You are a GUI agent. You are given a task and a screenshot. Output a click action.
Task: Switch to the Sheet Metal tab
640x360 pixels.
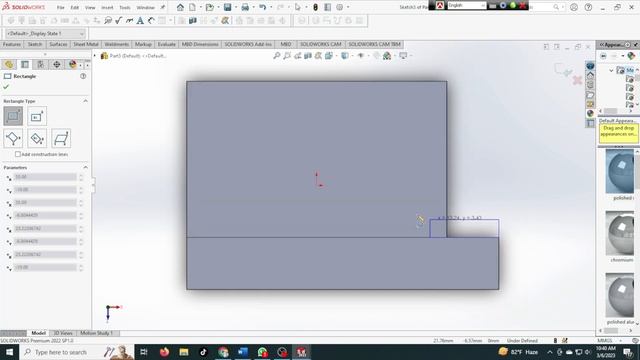tap(86, 44)
